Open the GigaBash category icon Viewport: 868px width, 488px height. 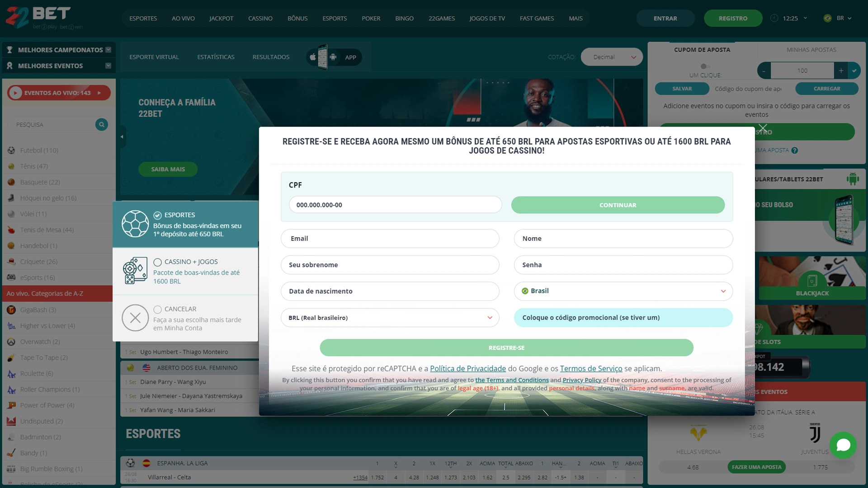[x=11, y=310]
